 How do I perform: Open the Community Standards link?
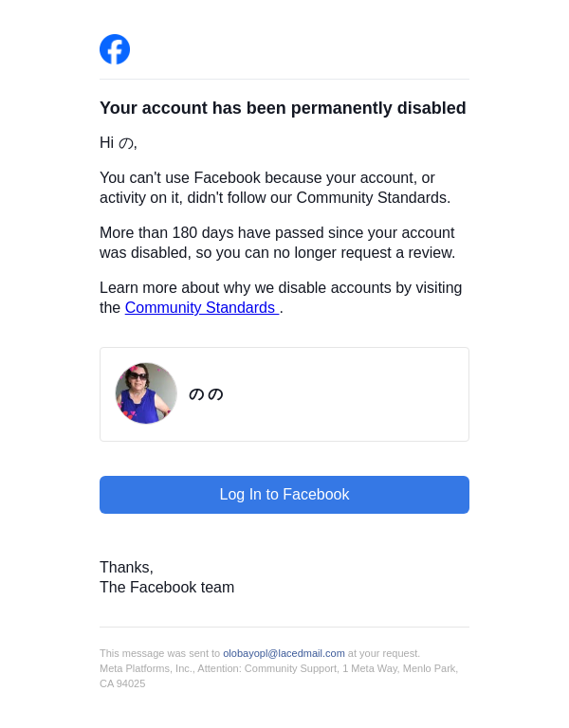click(x=202, y=307)
